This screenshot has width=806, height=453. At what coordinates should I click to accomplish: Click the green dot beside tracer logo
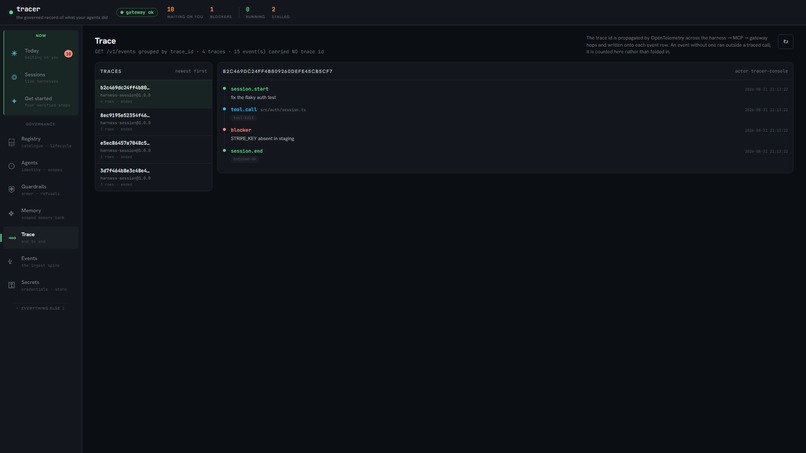coord(11,12)
